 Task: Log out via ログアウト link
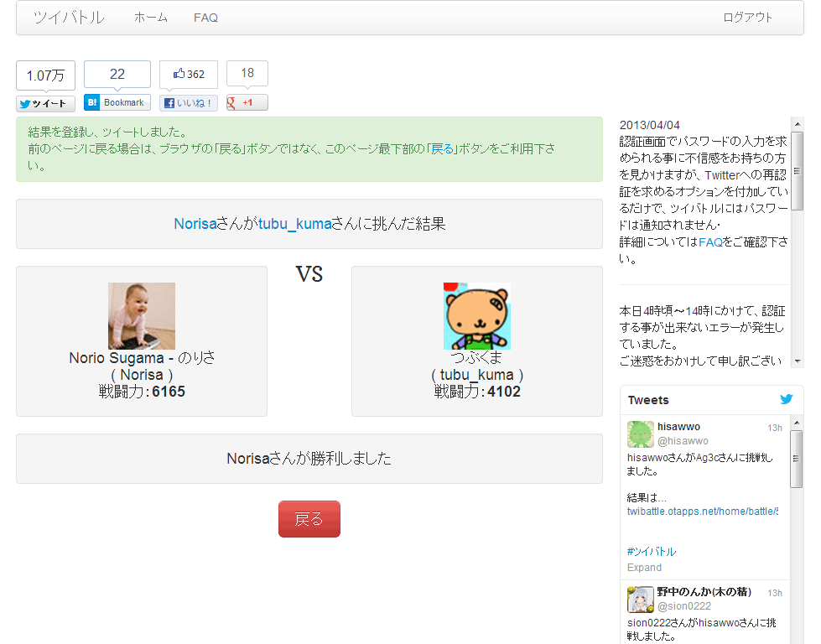tap(748, 18)
